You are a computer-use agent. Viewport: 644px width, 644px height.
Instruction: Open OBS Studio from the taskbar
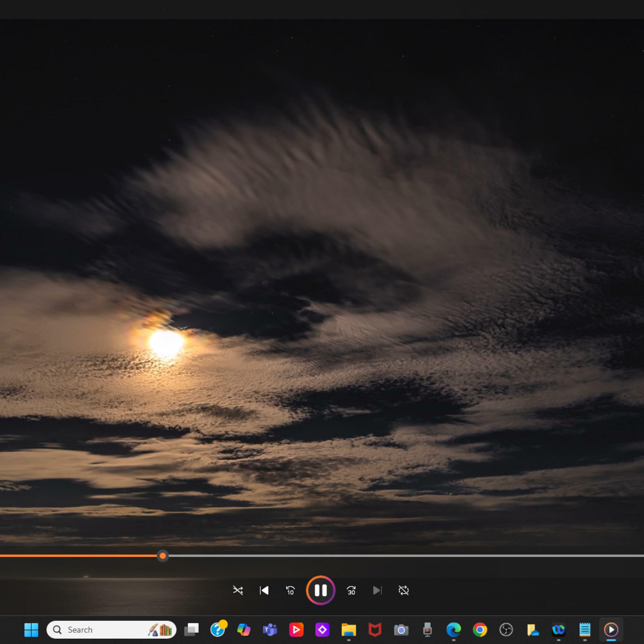506,630
